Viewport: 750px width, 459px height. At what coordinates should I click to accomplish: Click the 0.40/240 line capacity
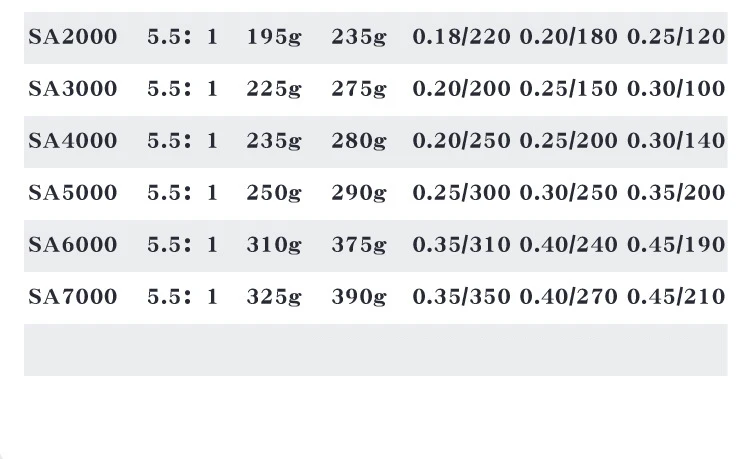click(568, 245)
